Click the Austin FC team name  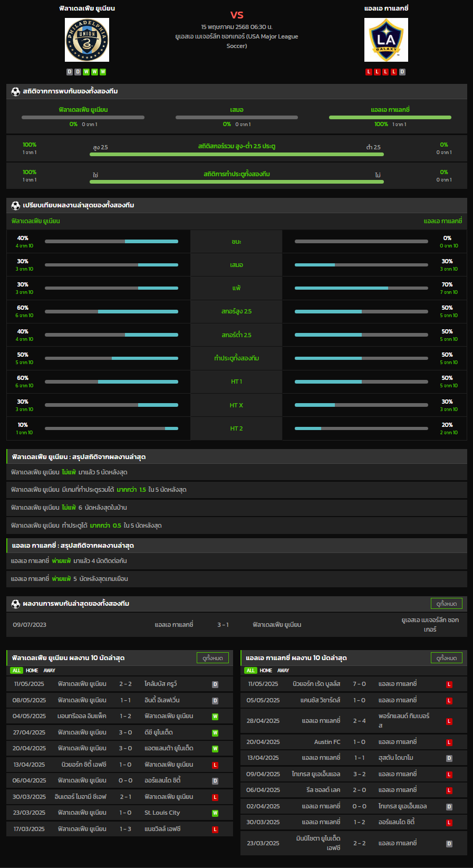pyautogui.click(x=327, y=742)
